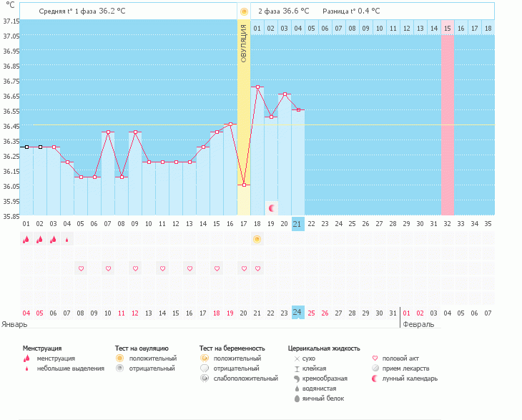Click the positive ovulation test icon on day 18
Screen dimensions: 522x420
tap(257, 240)
